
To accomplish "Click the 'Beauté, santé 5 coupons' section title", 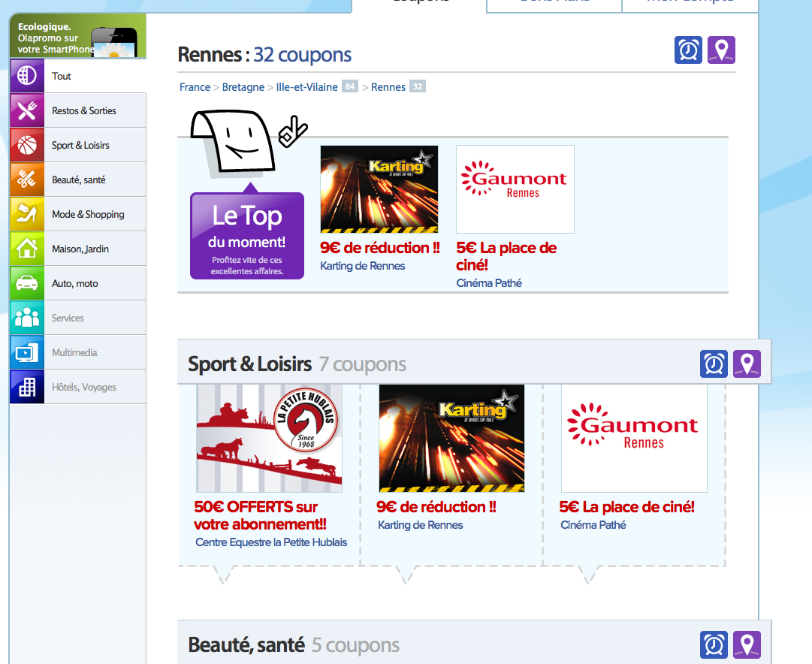I will (294, 644).
